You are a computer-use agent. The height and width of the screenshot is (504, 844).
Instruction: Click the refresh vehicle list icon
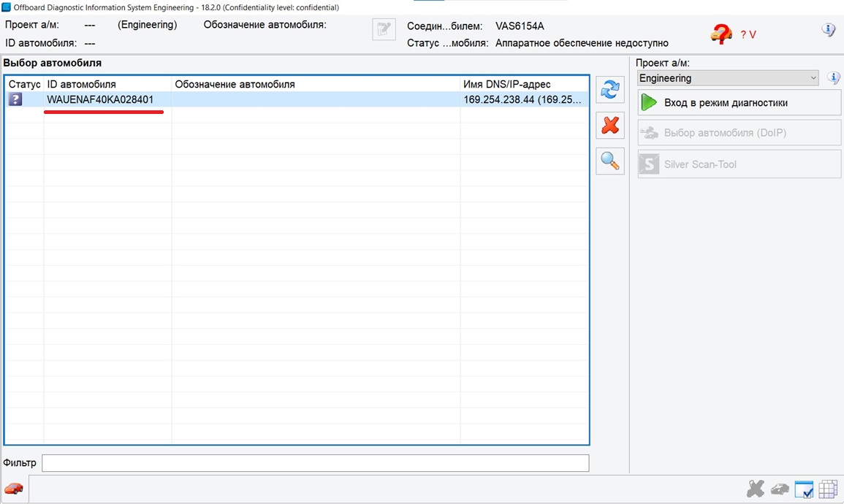(x=609, y=90)
